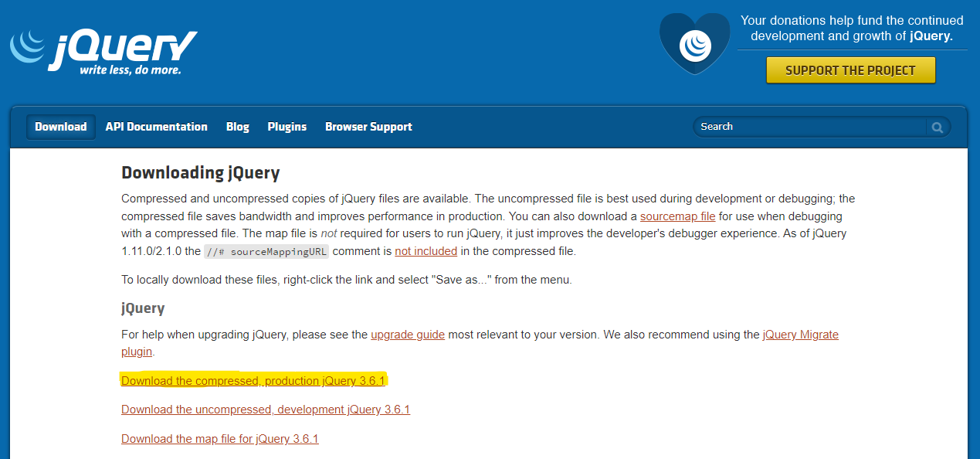Download the map file for jQuery 3.6.1
This screenshot has width=980, height=459.
pos(220,439)
